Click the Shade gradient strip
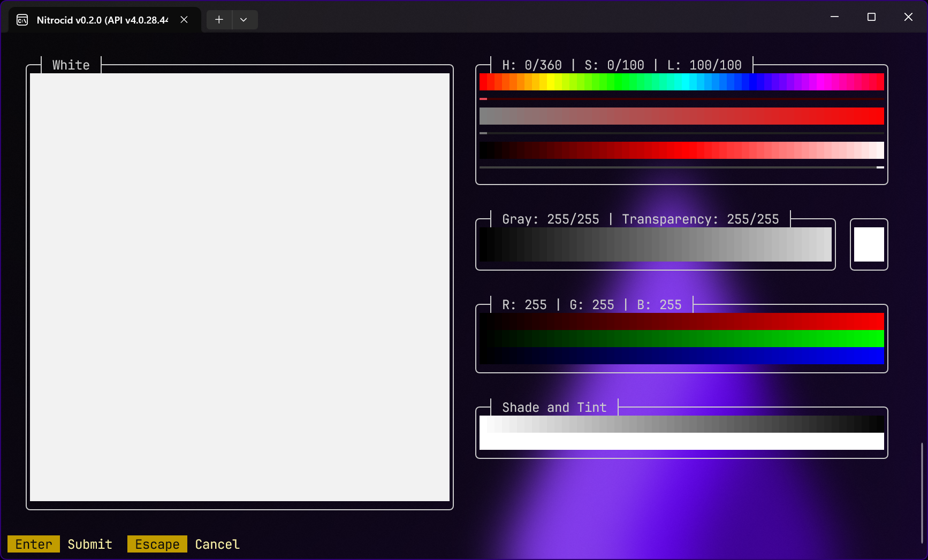Screen dimensions: 928x560 coord(681,424)
